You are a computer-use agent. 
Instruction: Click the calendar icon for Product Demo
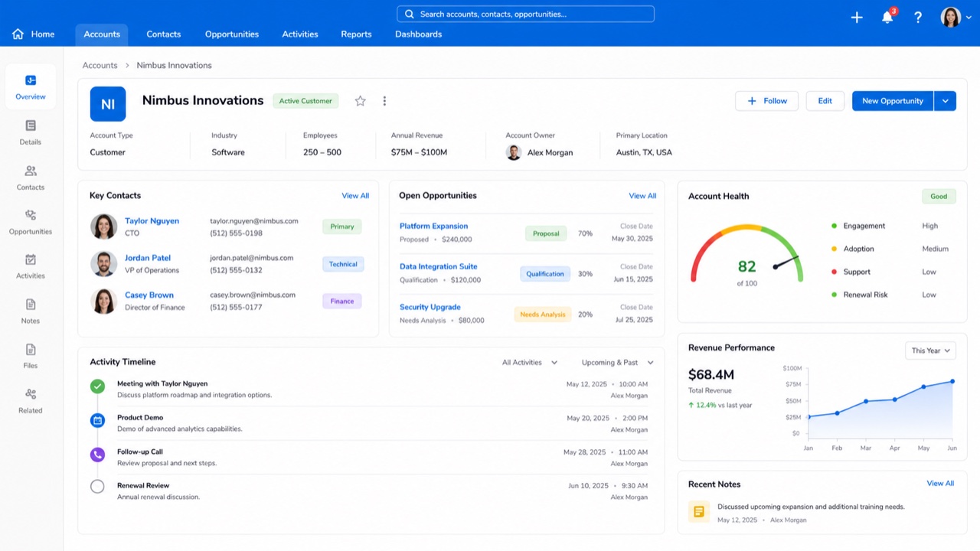[x=97, y=420]
